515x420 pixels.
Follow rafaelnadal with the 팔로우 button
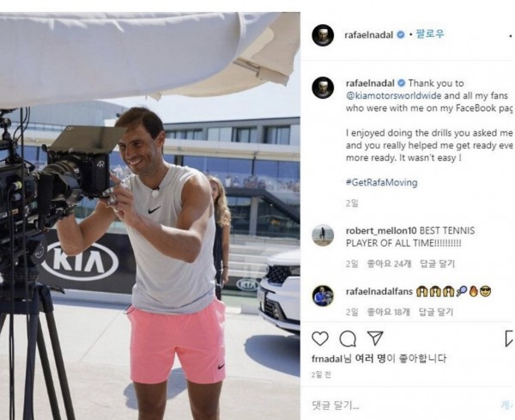430,33
